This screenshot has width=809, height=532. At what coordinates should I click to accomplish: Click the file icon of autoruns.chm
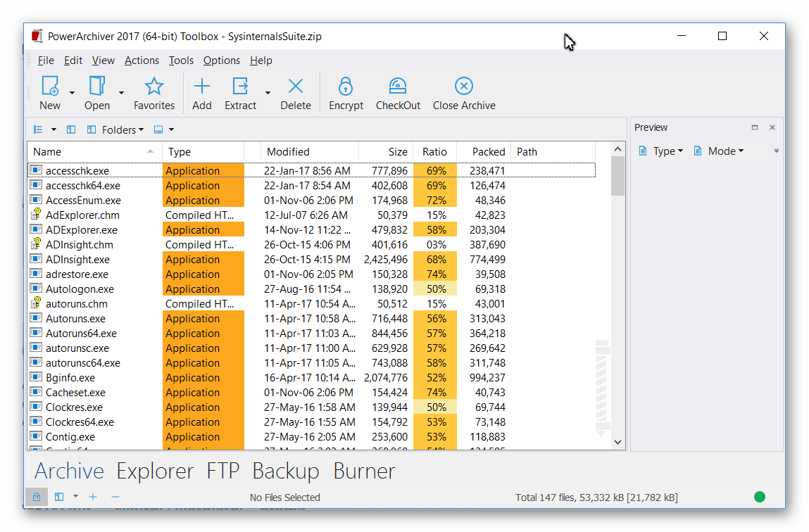pos(36,303)
